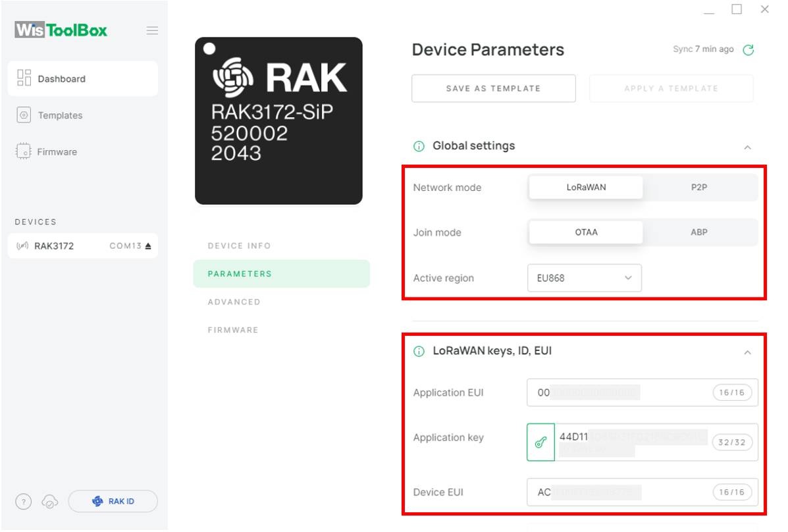This screenshot has width=788, height=532.
Task: Click the WisToolBox logo
Action: (x=61, y=30)
